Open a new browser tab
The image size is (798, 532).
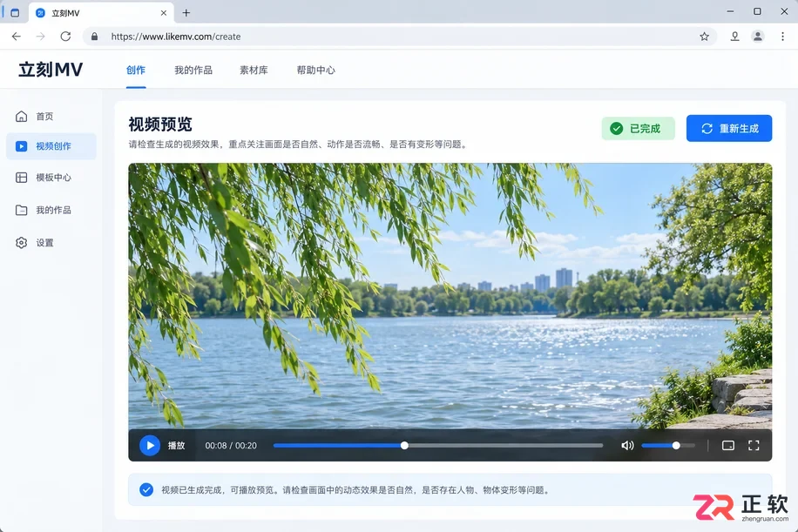click(186, 13)
